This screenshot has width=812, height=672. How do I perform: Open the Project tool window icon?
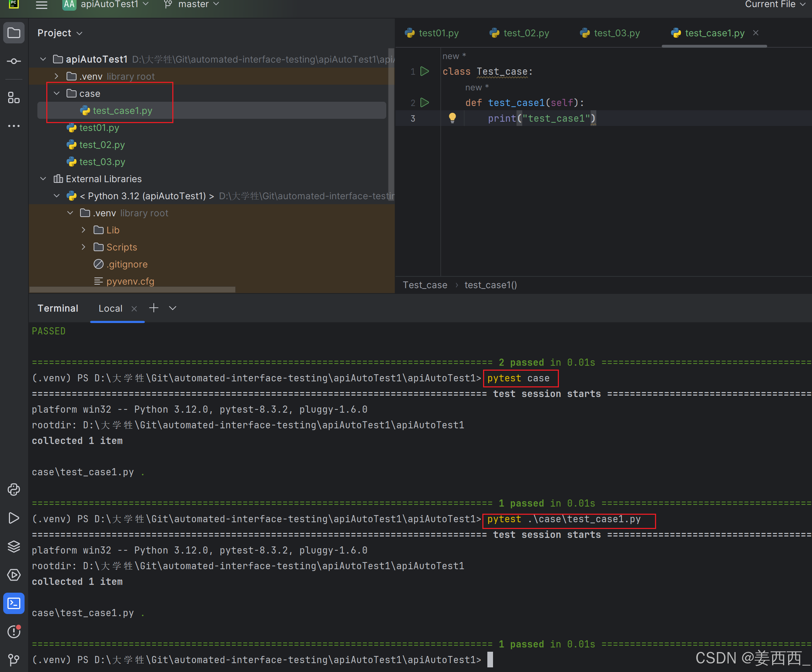coord(14,33)
